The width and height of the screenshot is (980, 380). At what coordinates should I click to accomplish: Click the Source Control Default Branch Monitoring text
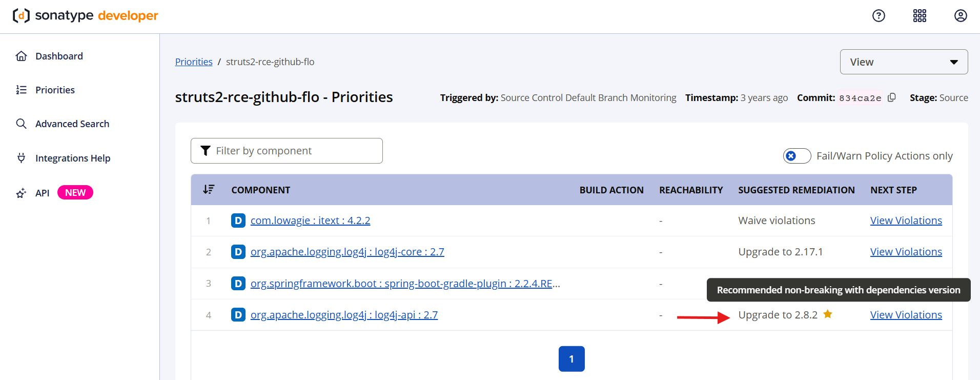click(588, 97)
